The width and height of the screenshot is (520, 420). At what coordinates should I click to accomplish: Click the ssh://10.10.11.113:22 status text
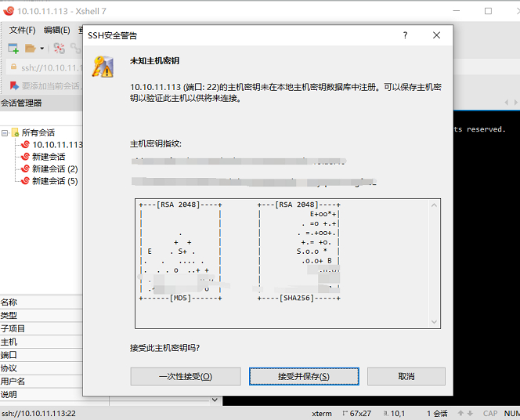[x=38, y=414]
